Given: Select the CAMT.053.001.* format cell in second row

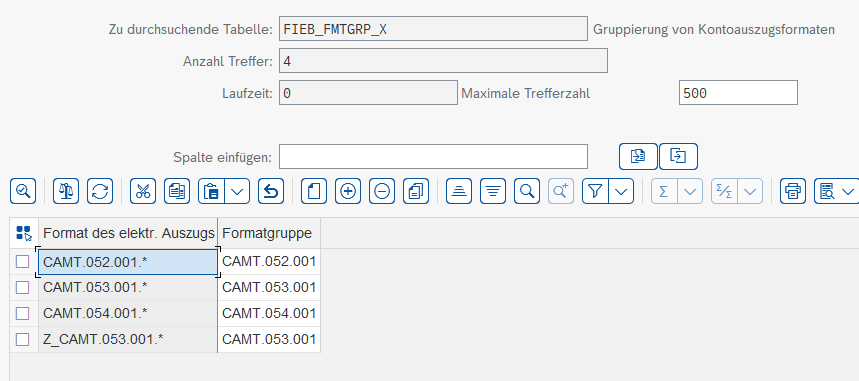Looking at the screenshot, I should pyautogui.click(x=128, y=287).
